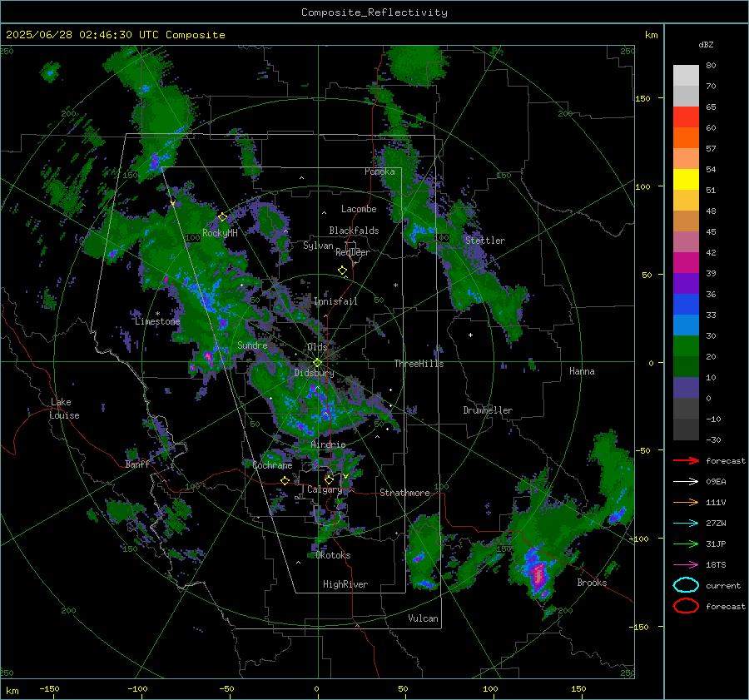Click the dBZ legend heading

[706, 44]
